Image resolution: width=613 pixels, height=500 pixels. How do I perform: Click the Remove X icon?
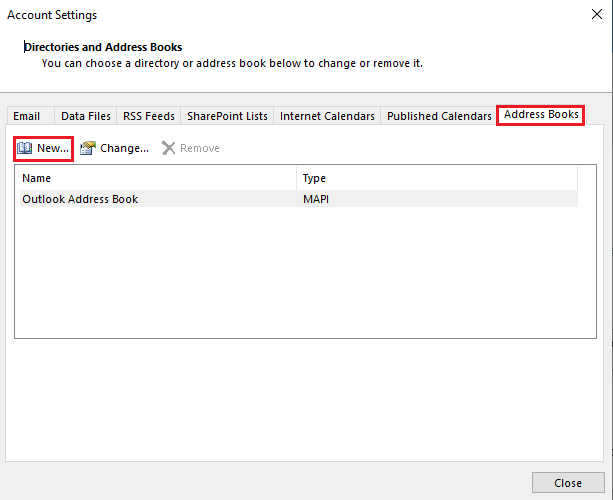(168, 148)
